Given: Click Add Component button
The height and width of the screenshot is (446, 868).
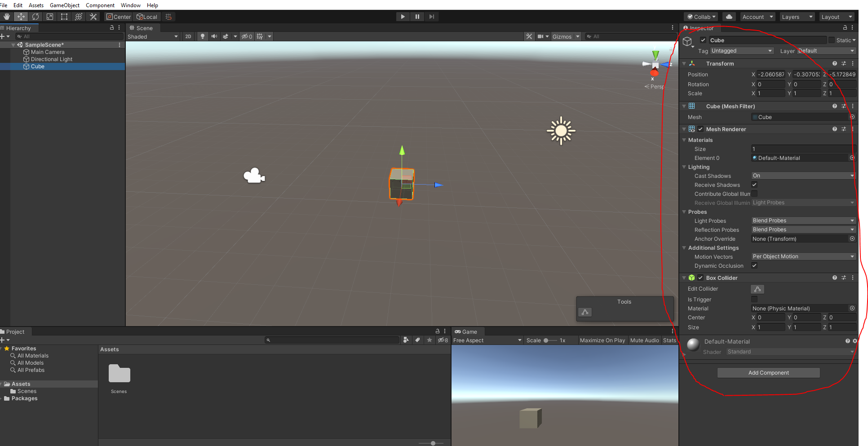Looking at the screenshot, I should 768,373.
